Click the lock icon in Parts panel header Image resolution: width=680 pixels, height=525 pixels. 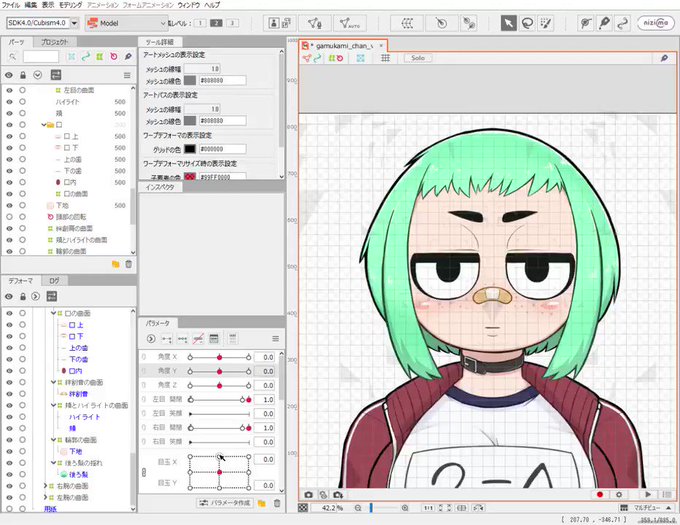(x=23, y=75)
